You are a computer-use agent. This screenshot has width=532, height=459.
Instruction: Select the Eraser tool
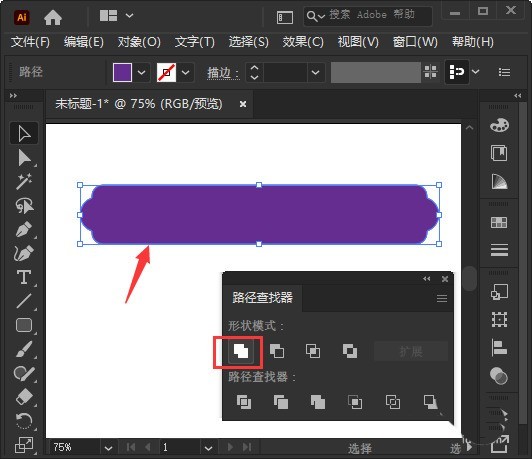click(24, 397)
